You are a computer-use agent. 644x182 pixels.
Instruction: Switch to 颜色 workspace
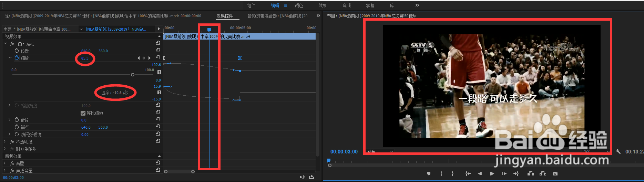coord(299,6)
